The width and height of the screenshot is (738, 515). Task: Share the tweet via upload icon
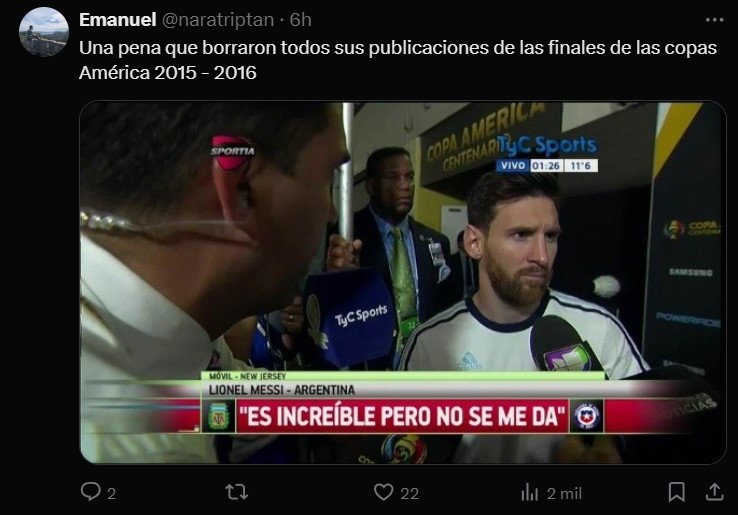click(714, 492)
